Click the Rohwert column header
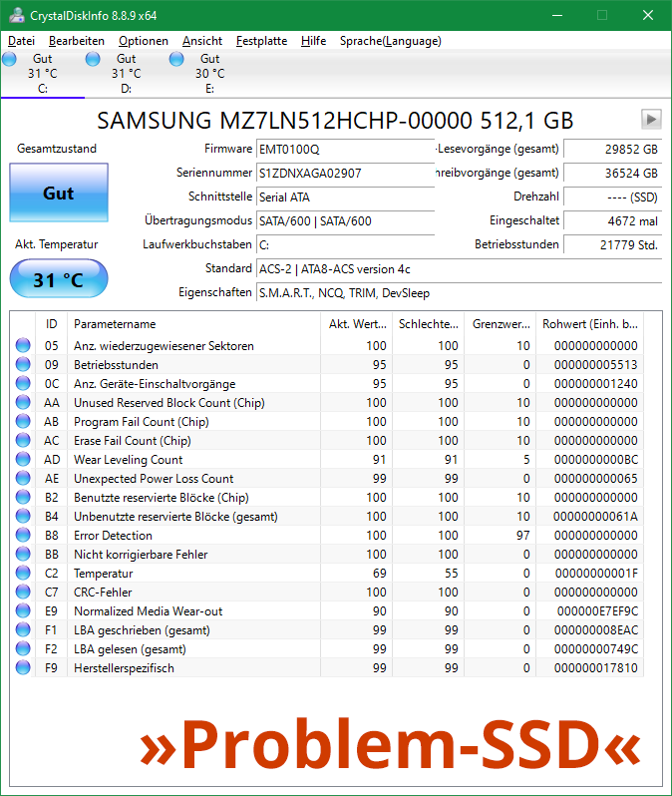This screenshot has height=796, width=672. click(590, 324)
